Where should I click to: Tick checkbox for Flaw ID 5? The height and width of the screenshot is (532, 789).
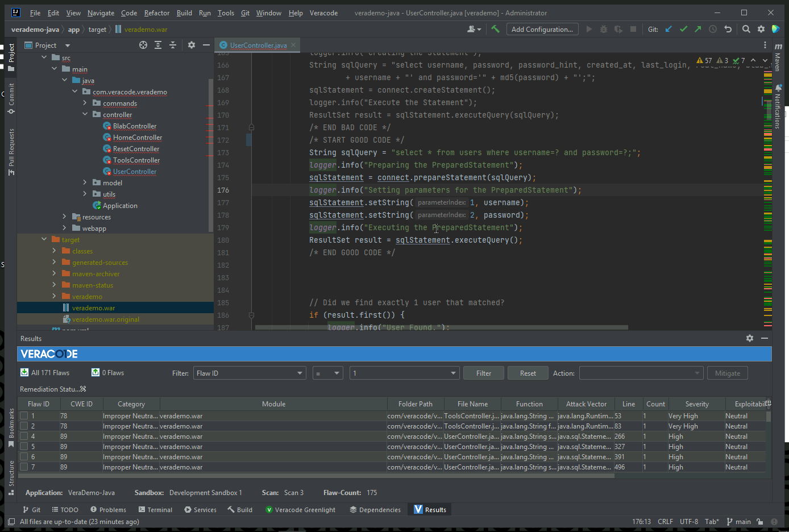[x=24, y=447]
